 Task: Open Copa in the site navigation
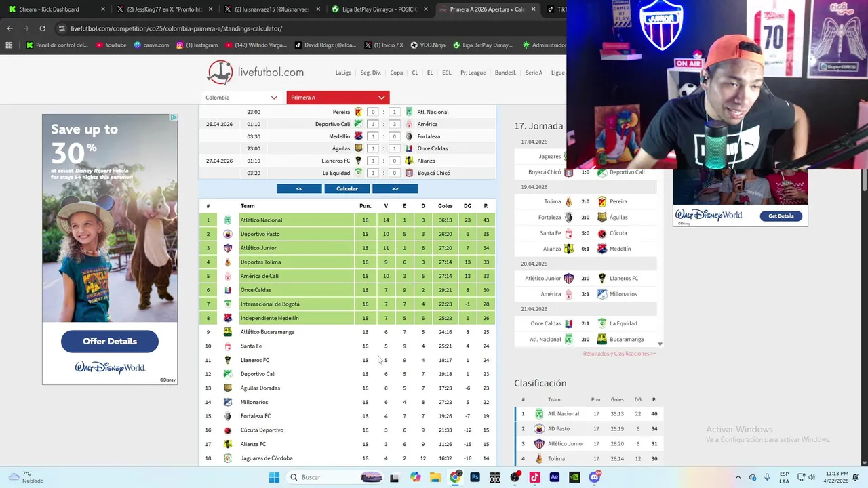click(397, 73)
